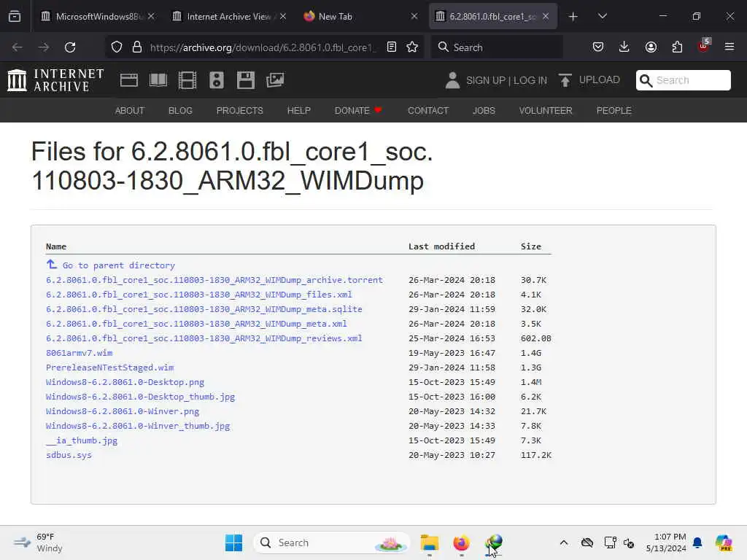Image resolution: width=747 pixels, height=560 pixels.
Task: Download sdbus.sys file
Action: [x=69, y=455]
